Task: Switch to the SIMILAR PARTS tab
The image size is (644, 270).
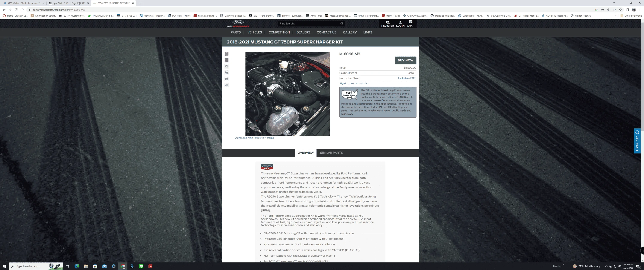Action: pos(331,153)
